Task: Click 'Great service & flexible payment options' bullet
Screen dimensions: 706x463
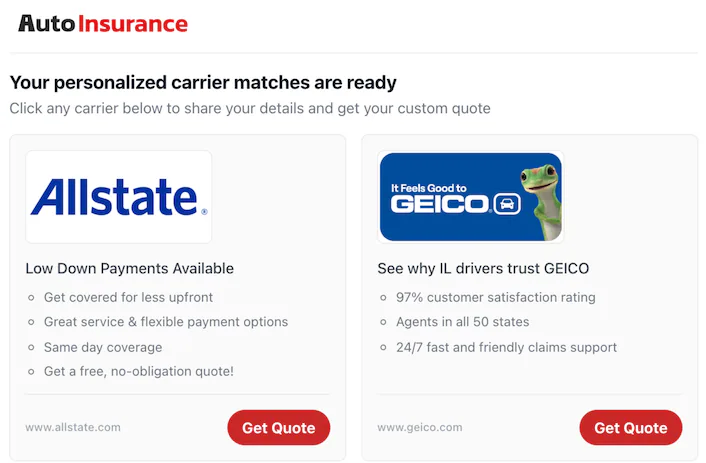Action: pos(165,322)
